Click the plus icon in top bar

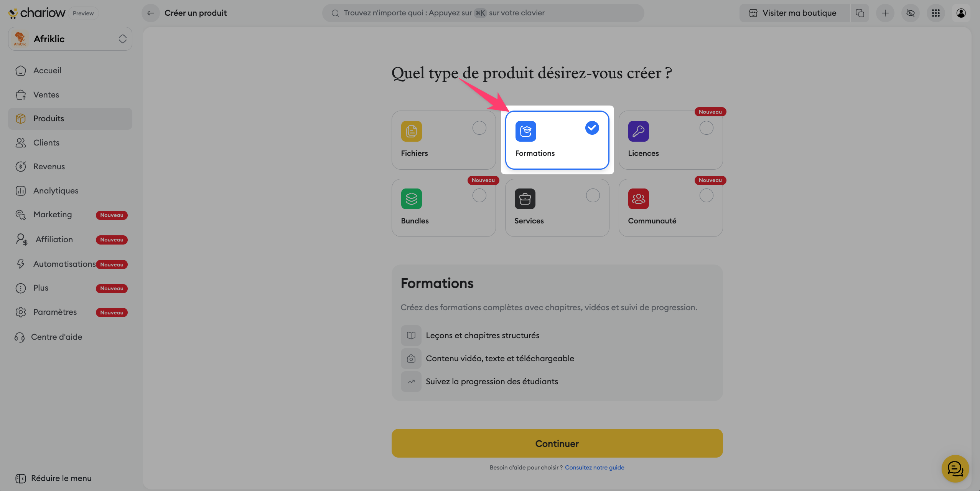(885, 13)
